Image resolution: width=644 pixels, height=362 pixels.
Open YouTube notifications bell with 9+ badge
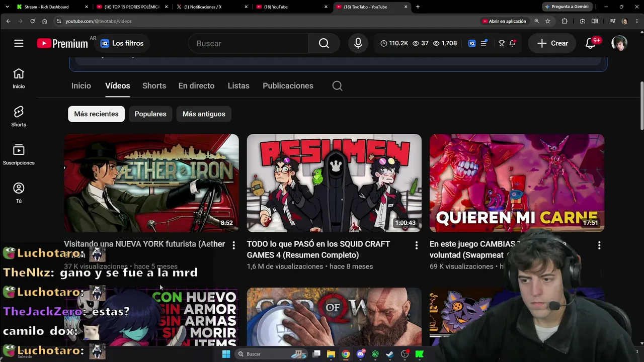[x=591, y=43]
